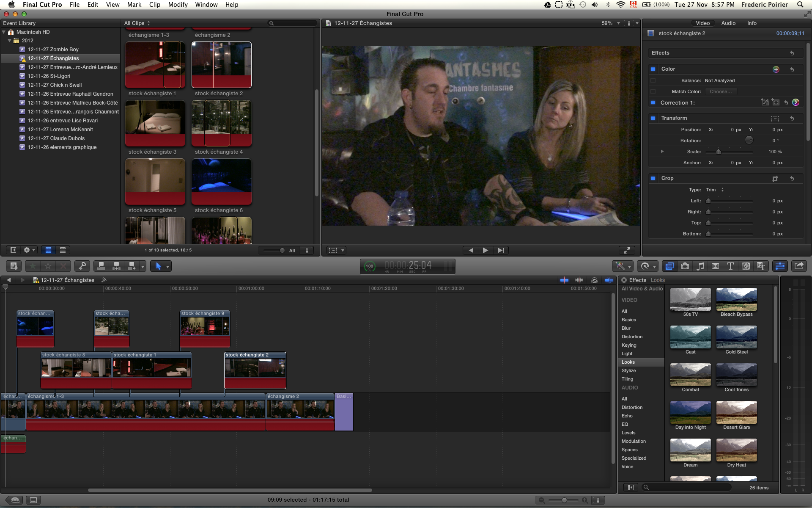This screenshot has width=812, height=508.
Task: Click the Import Media icon
Action: (14, 266)
